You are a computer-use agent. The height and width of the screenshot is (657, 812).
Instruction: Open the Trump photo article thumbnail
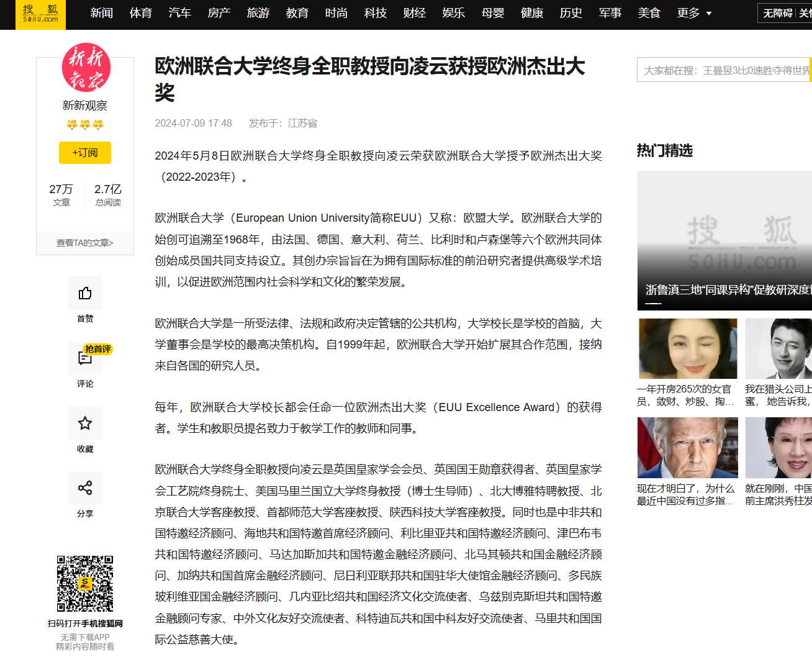[687, 448]
